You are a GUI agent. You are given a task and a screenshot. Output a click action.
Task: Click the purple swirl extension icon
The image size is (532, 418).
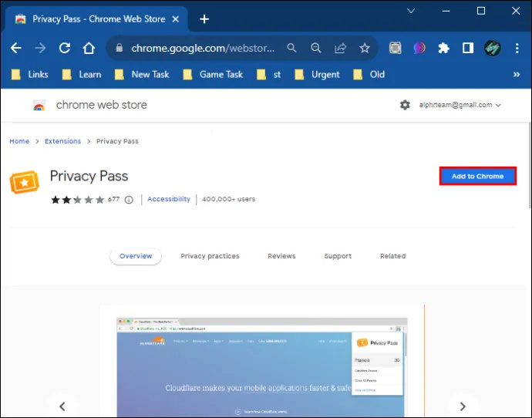pyautogui.click(x=419, y=48)
